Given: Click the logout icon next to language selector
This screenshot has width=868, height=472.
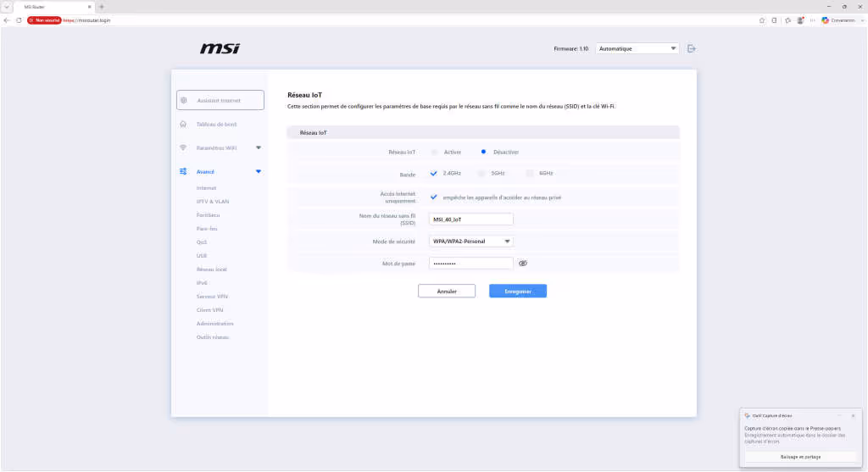Looking at the screenshot, I should (692, 48).
